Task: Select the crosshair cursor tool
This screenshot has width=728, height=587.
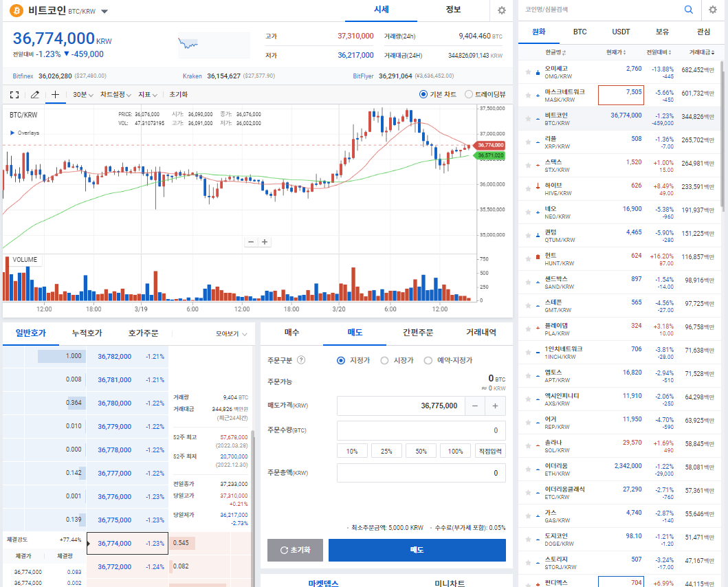Action: point(55,94)
